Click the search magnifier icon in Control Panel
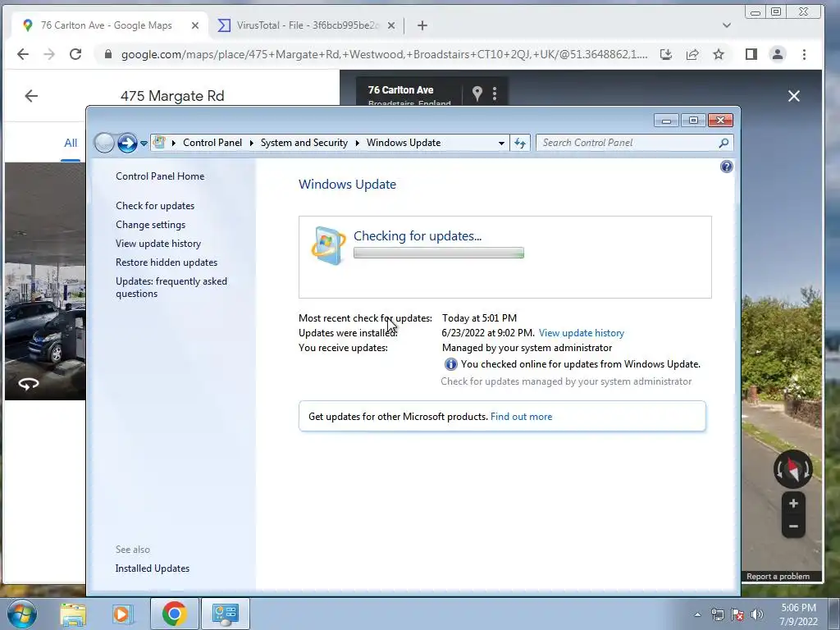 724,143
